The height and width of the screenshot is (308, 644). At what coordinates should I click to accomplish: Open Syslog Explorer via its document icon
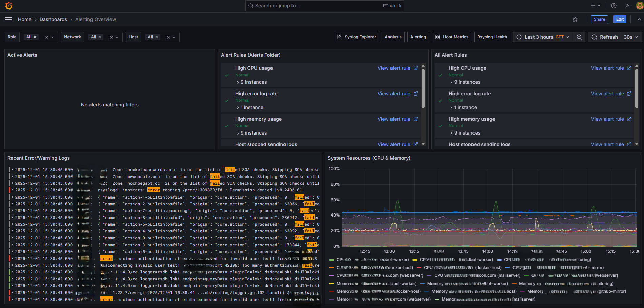(339, 37)
